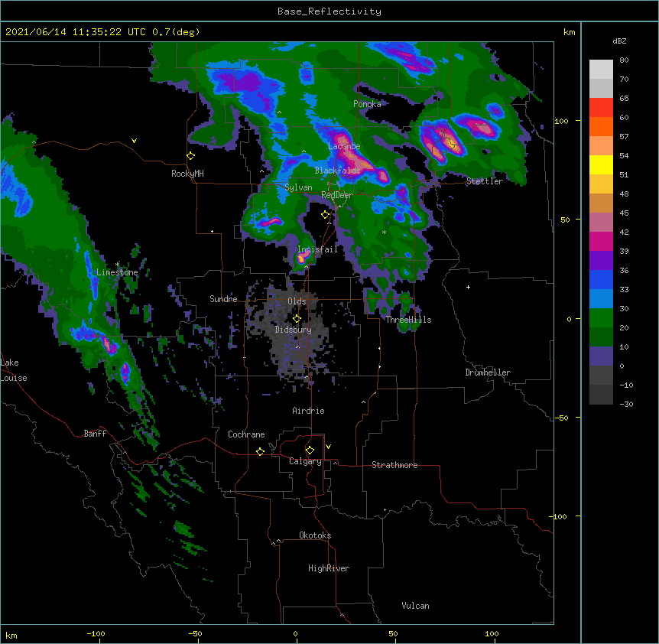This screenshot has height=644, width=659.
Task: Click the Limestone label
Action: [x=117, y=272]
